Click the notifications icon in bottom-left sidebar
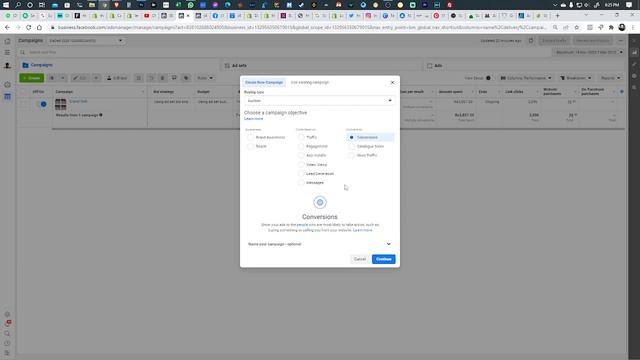The image size is (640, 360). coord(7,323)
